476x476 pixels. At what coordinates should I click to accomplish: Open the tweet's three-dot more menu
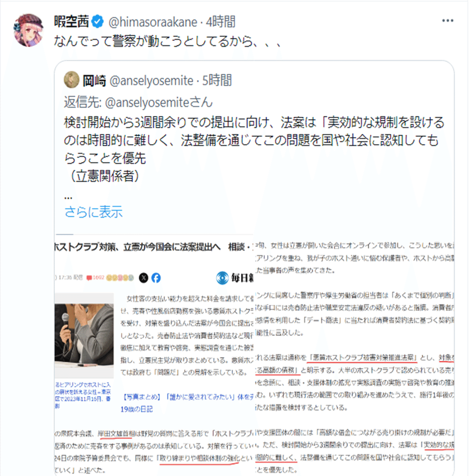448,20
